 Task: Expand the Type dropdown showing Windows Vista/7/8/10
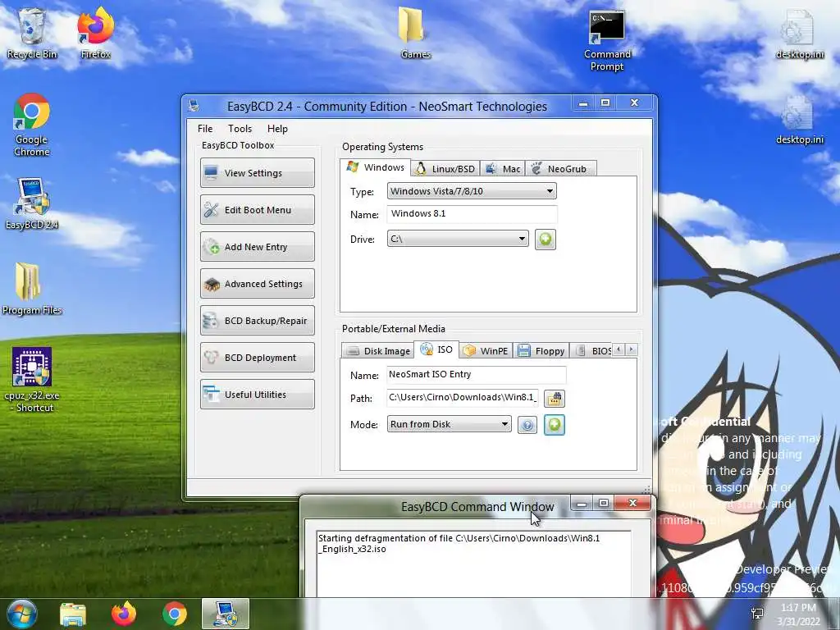tap(472, 191)
